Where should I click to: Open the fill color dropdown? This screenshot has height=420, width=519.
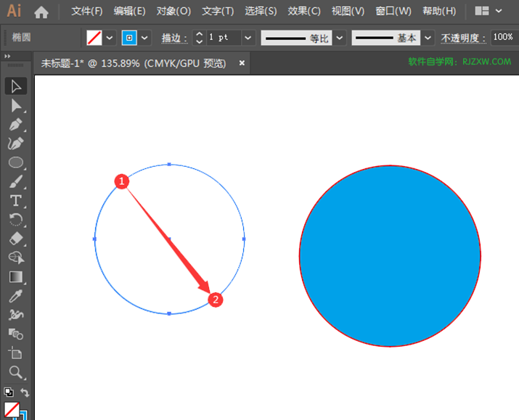coord(109,38)
